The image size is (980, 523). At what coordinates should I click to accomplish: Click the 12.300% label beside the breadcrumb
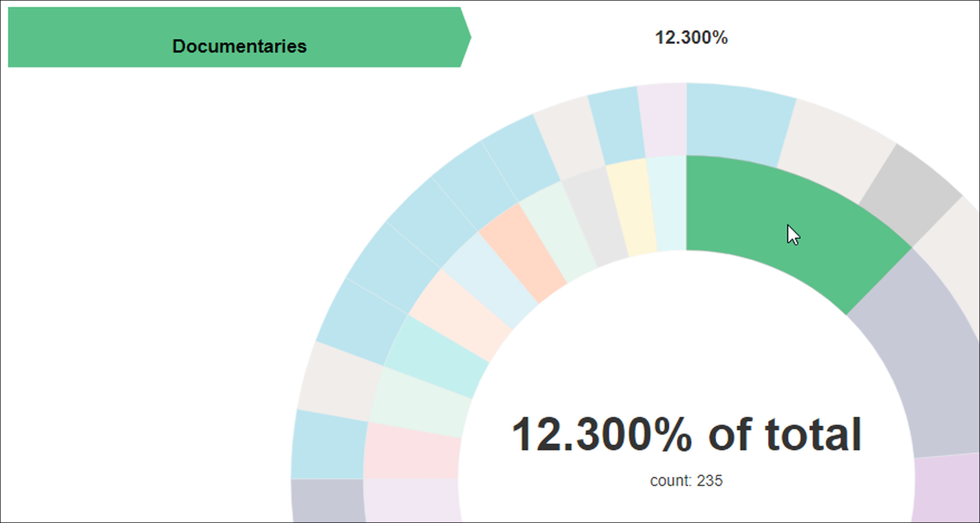click(x=691, y=37)
